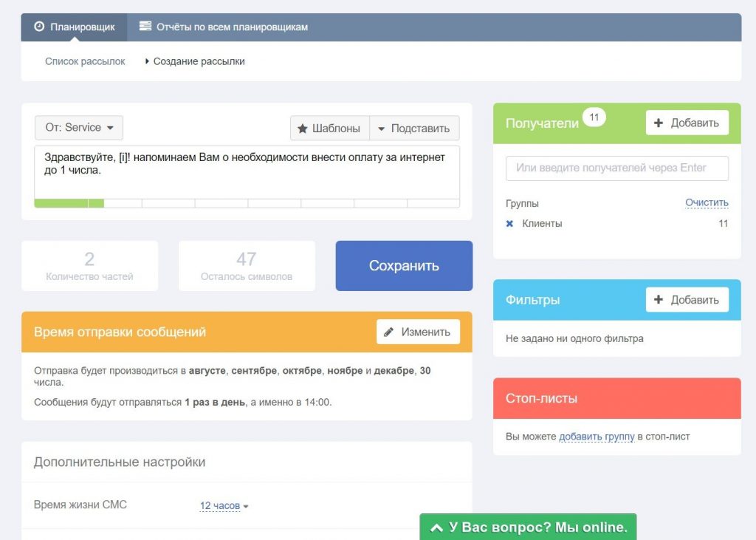The width and height of the screenshot is (756, 540).
Task: Open the 12 часов SMS lifetime dropdown
Action: tap(224, 506)
